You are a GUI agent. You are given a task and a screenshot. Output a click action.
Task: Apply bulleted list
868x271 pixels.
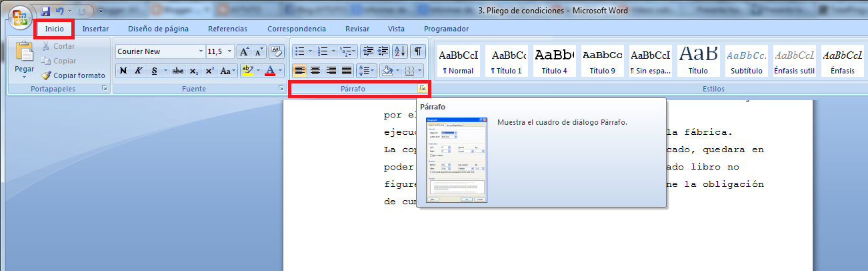(300, 51)
